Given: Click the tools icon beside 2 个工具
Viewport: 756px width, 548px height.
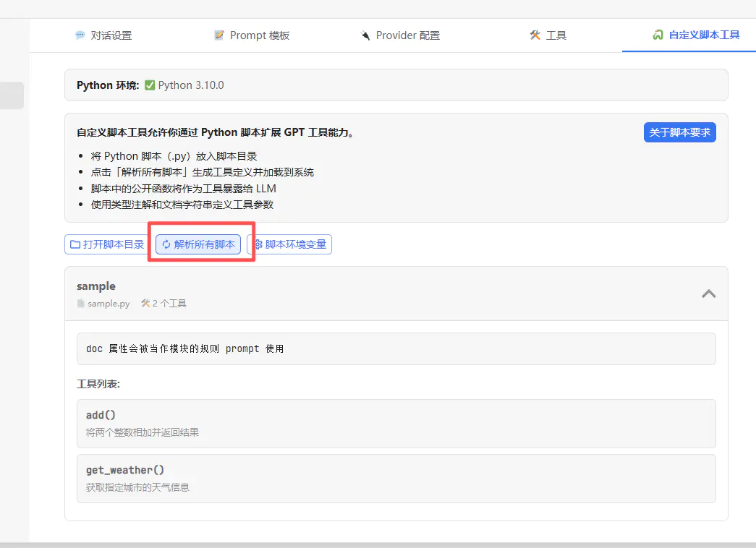Looking at the screenshot, I should click(x=145, y=304).
